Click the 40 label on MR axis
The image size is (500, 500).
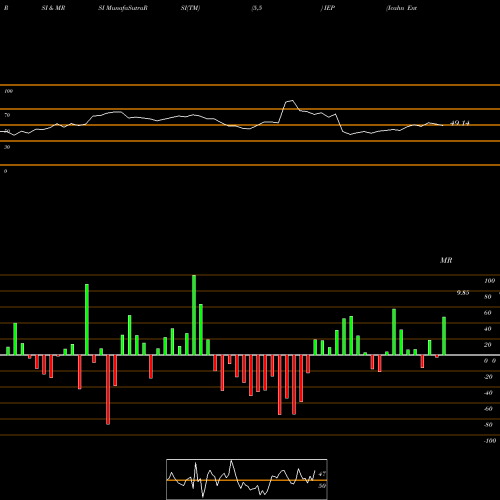(488, 329)
